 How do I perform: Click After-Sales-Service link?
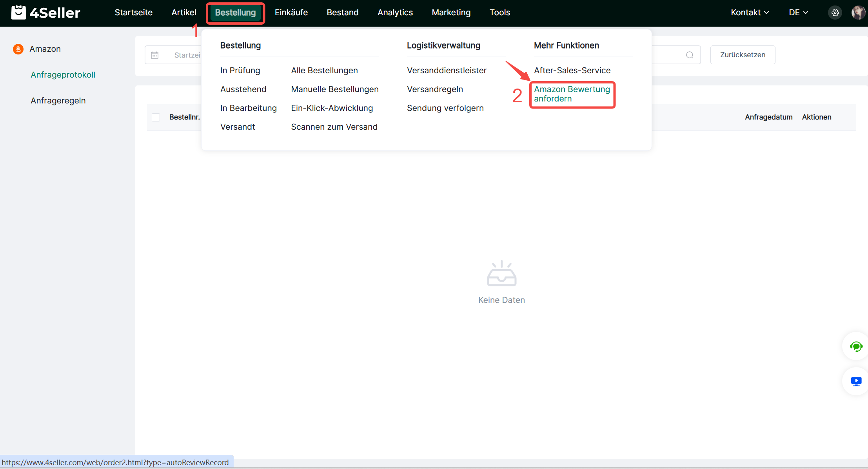572,71
